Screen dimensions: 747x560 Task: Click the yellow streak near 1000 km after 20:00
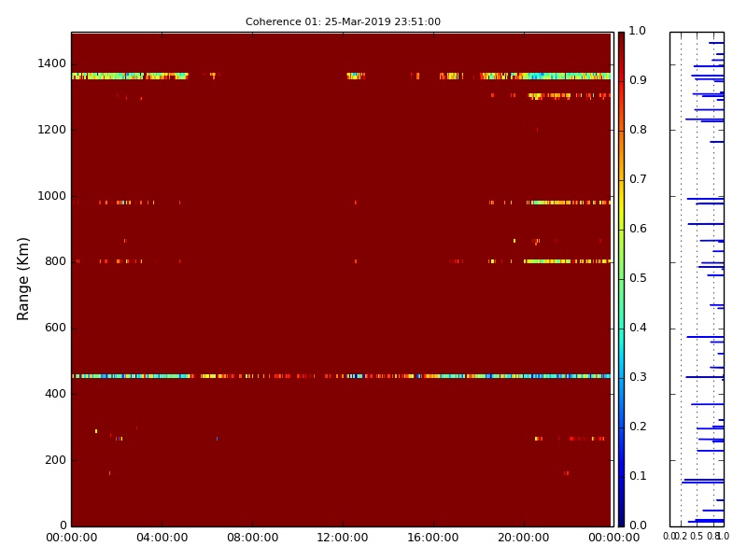pyautogui.click(x=569, y=203)
